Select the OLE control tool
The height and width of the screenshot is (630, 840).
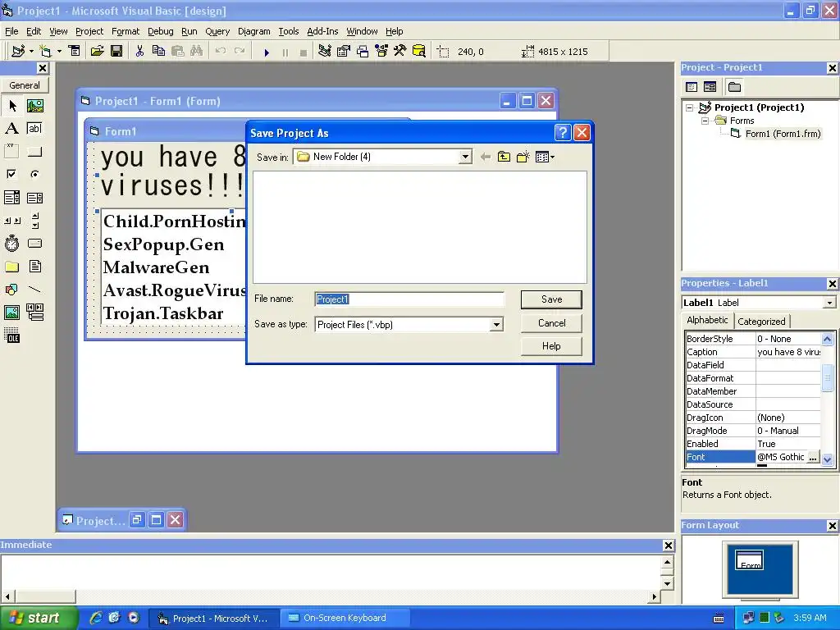point(12,336)
